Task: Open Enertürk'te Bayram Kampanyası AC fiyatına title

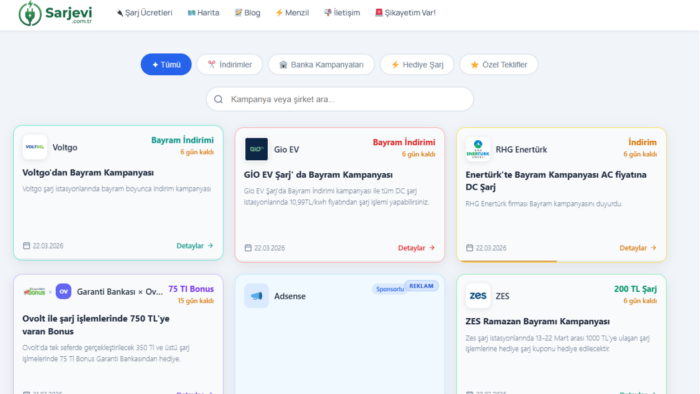Action: tap(556, 181)
